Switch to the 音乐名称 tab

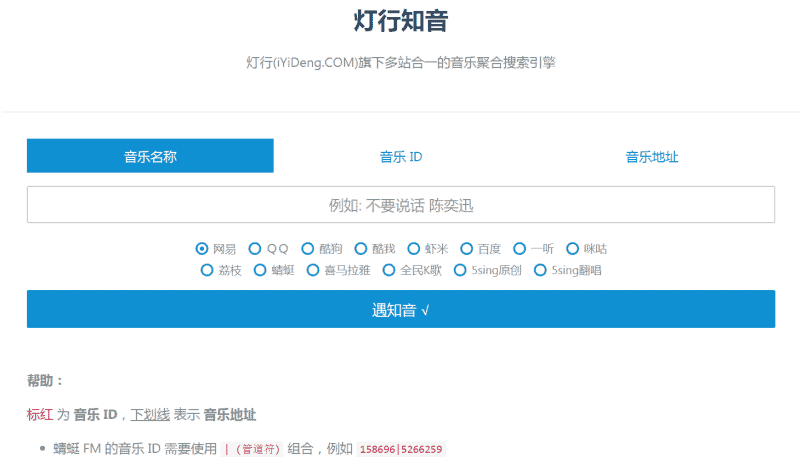click(150, 156)
